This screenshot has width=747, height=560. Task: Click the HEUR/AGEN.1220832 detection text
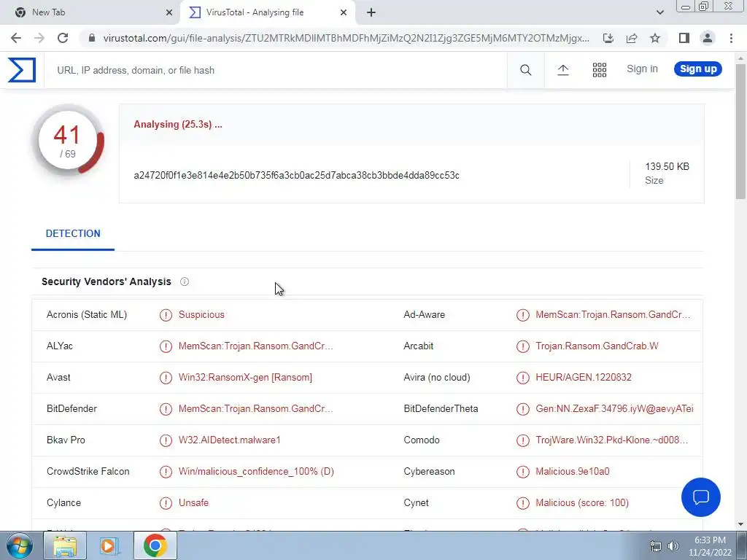584,378
